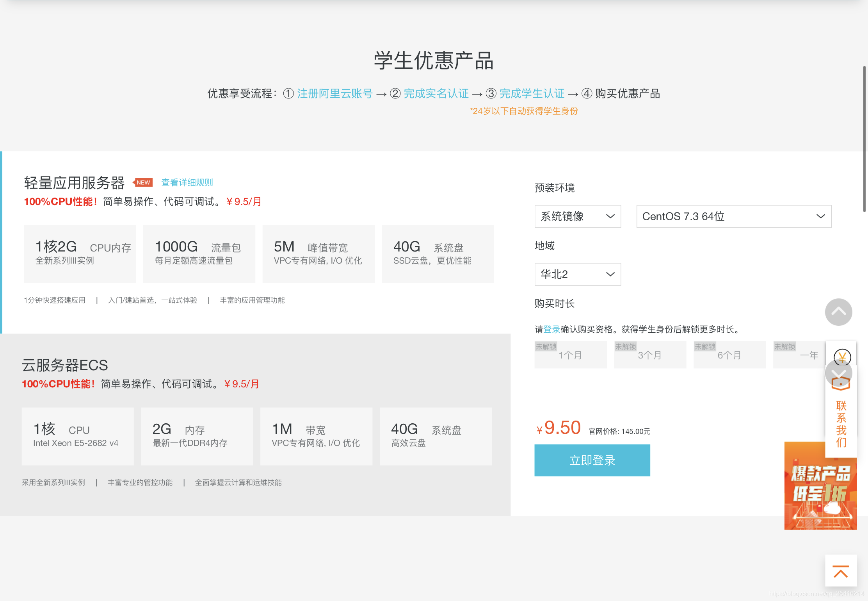Click the 丰富的应用管理功能 feature text
Viewport: 868px width, 601px height.
pyautogui.click(x=252, y=300)
